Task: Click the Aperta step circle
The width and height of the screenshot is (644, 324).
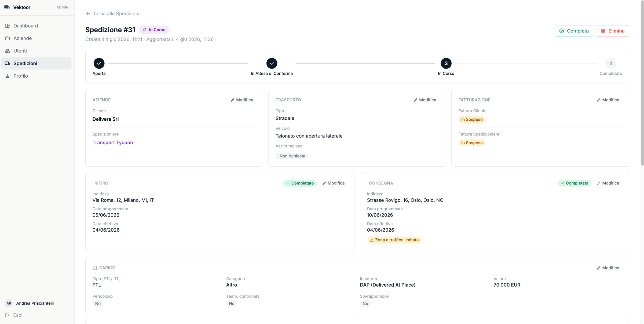Action: click(x=99, y=63)
